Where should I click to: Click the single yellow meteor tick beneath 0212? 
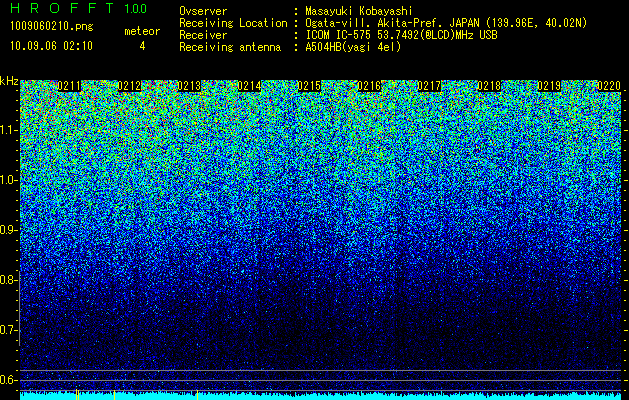114,394
